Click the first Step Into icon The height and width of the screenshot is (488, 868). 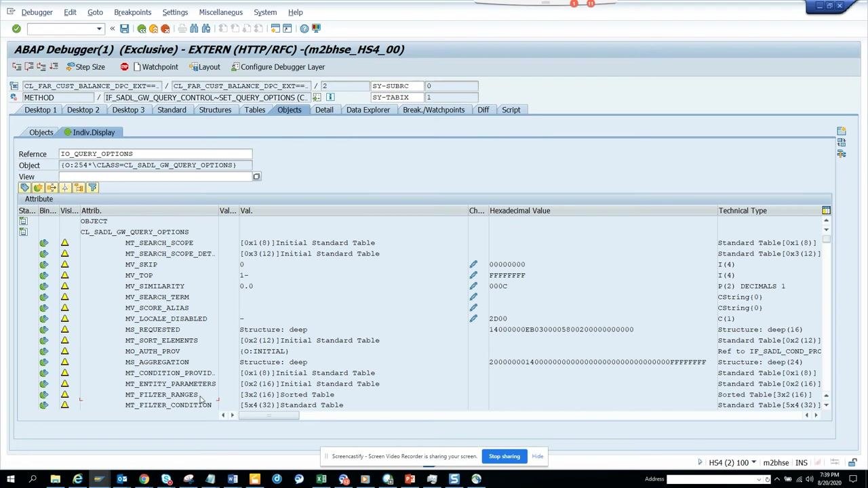coord(17,67)
